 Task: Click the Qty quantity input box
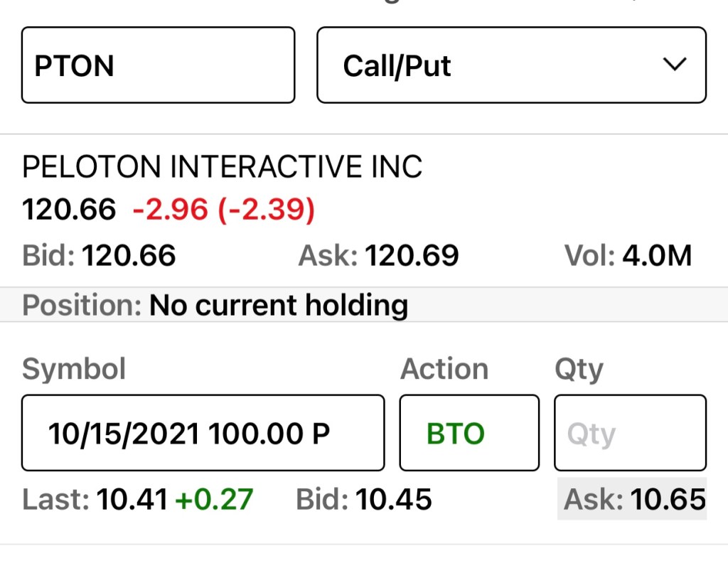(x=630, y=433)
